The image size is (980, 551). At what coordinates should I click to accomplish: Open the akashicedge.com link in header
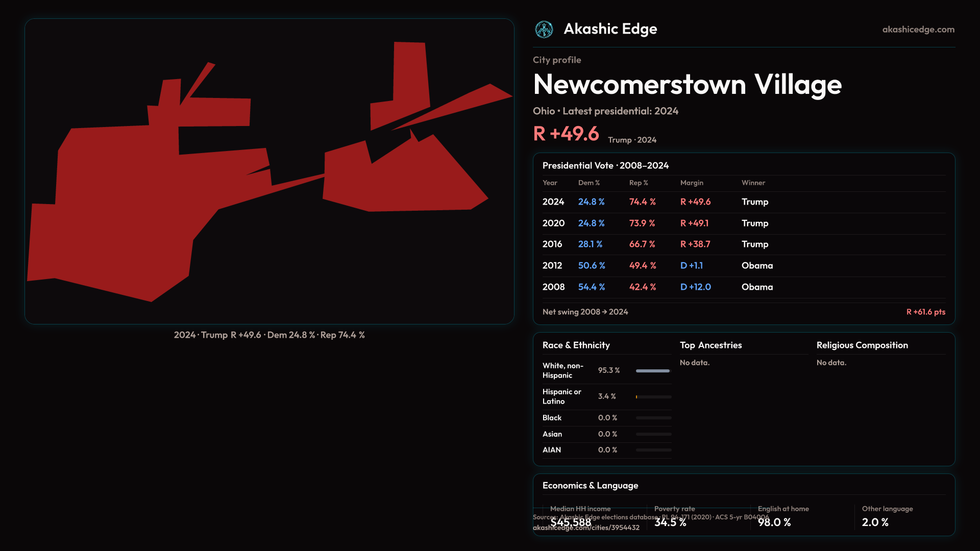click(x=918, y=30)
